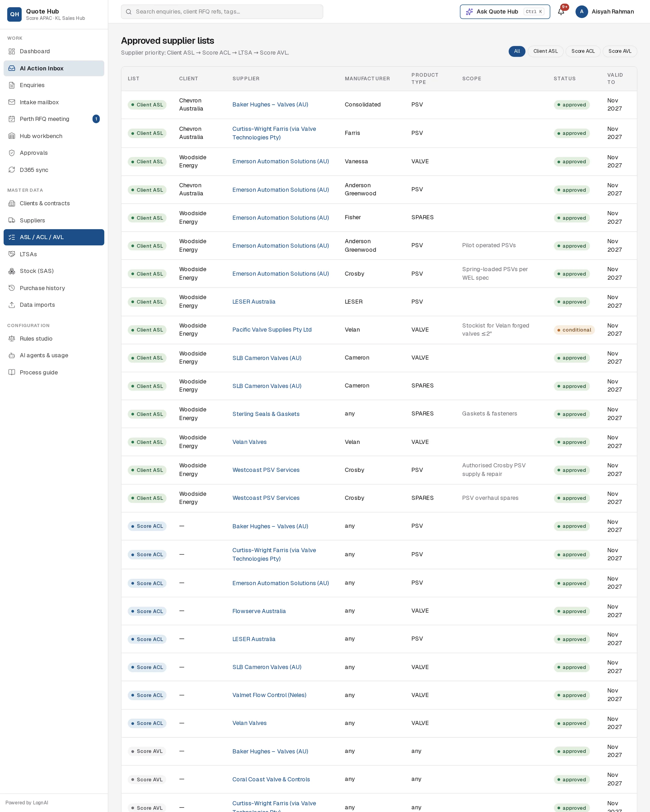
Task: Click the Hub workbench icon
Action: [12, 136]
